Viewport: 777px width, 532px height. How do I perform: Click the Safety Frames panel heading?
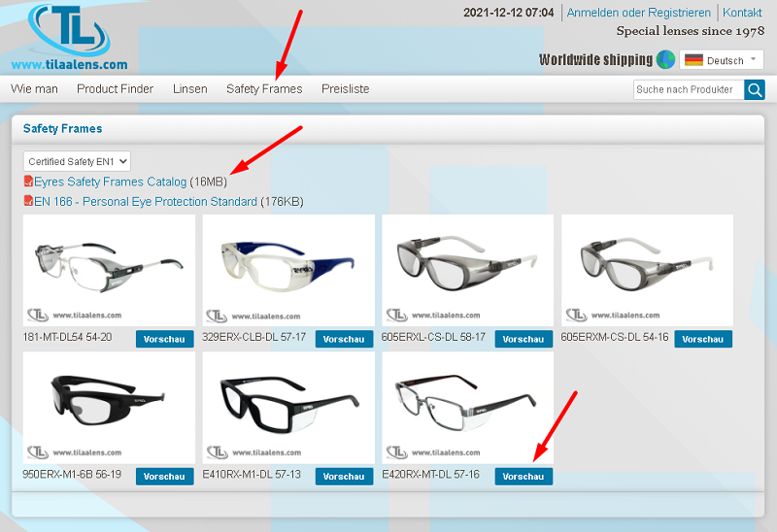click(62, 129)
